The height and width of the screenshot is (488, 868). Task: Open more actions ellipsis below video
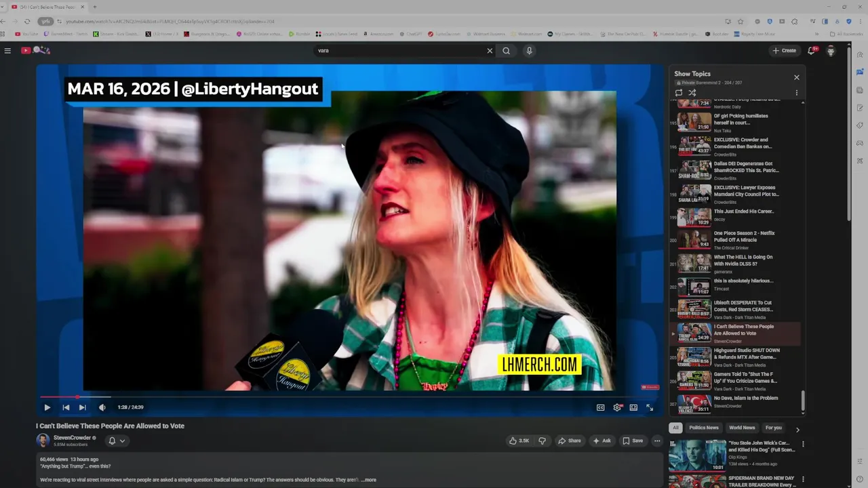(657, 441)
